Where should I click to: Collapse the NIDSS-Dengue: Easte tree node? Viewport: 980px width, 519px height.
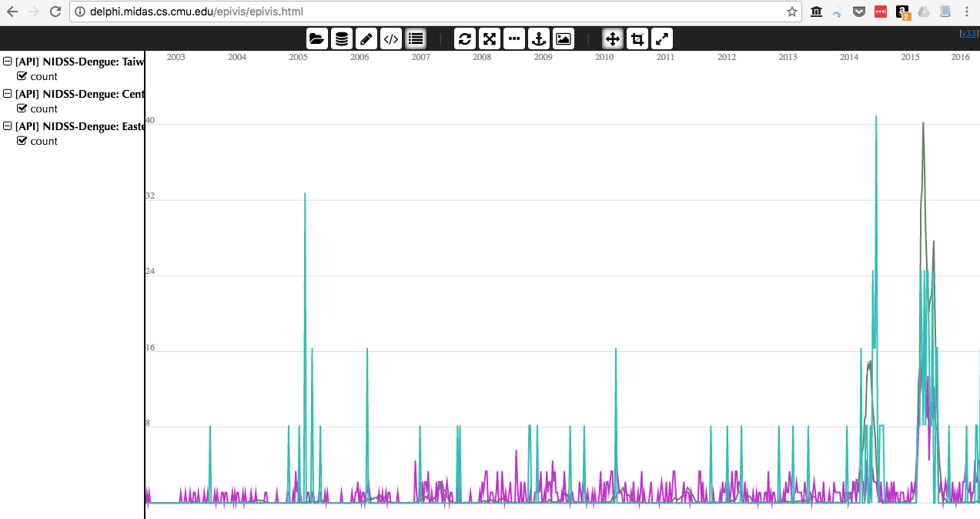click(8, 126)
